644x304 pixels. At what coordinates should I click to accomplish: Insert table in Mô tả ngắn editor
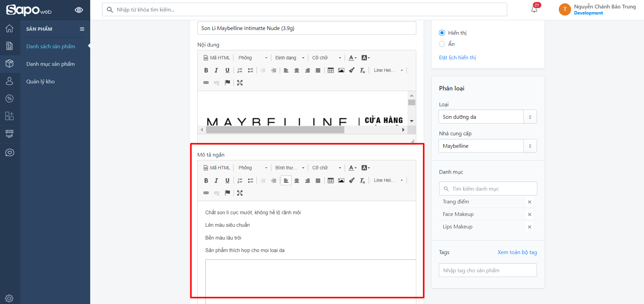tap(331, 181)
